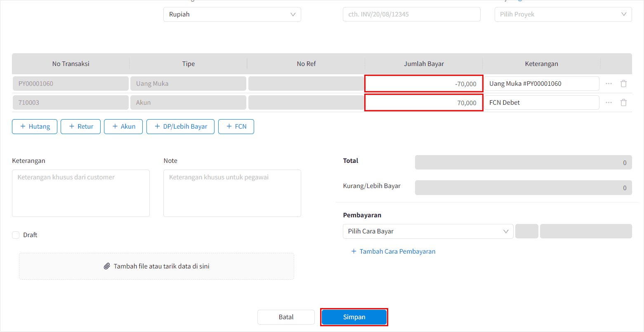Click the Total value field

(x=524, y=162)
